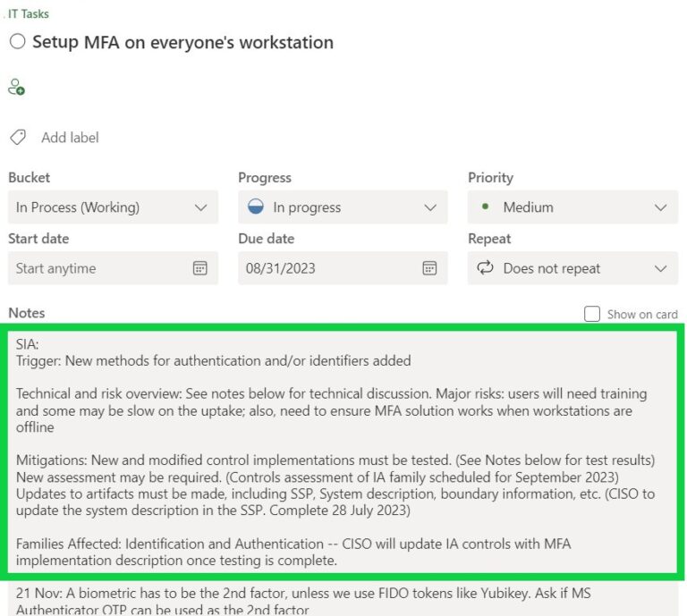This screenshot has width=687, height=616.
Task: Open the Priority dropdown set to Medium
Action: pyautogui.click(x=572, y=207)
